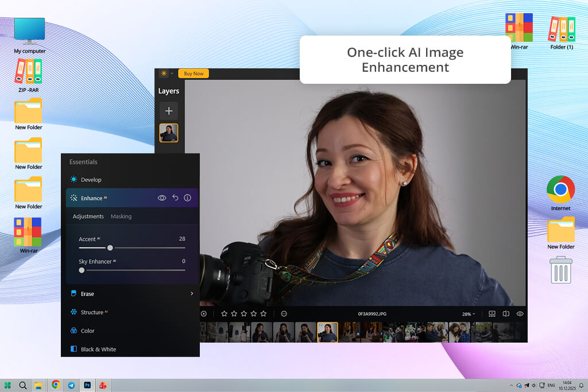Screen dimensions: 588x392
Task: Switch to the Masking tab
Action: 121,216
